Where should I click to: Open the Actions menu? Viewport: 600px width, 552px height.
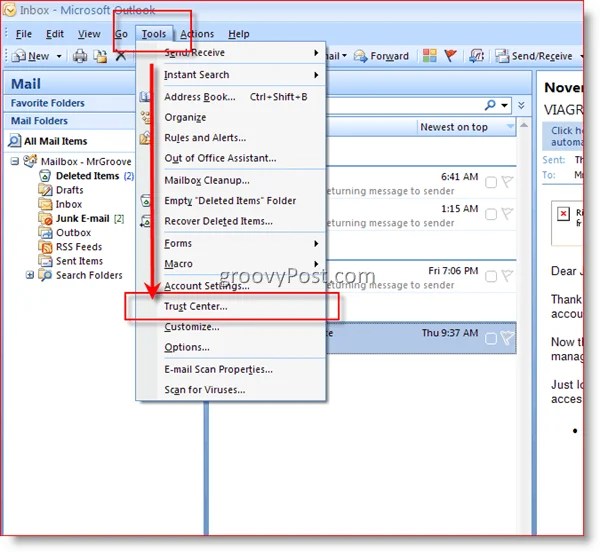click(197, 34)
